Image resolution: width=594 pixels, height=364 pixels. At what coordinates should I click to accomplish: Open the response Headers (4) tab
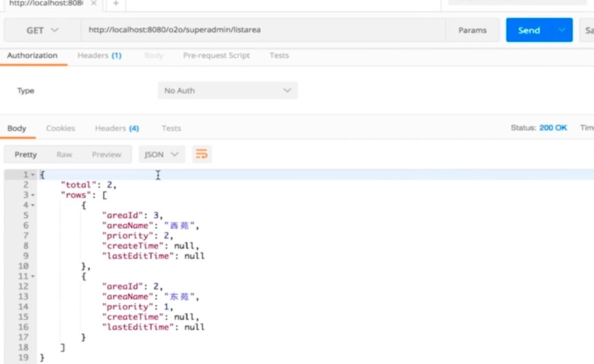tap(117, 128)
